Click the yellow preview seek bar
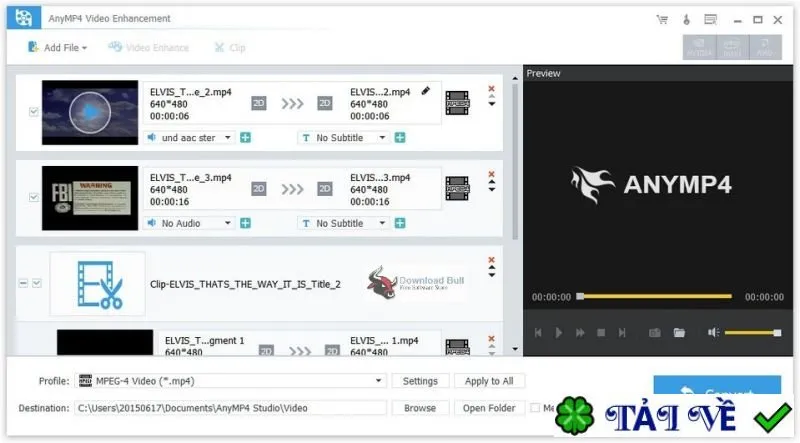The height and width of the screenshot is (443, 800). coord(655,296)
